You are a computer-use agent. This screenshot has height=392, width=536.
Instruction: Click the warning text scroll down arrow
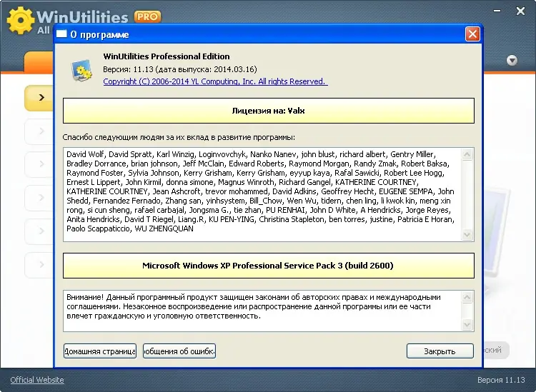coord(467,324)
